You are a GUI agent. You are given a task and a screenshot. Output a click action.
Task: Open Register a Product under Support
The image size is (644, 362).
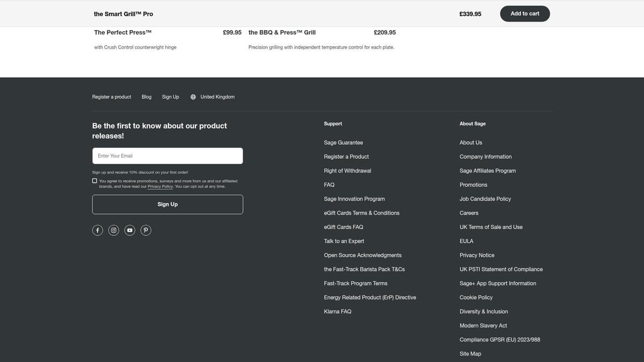point(346,157)
